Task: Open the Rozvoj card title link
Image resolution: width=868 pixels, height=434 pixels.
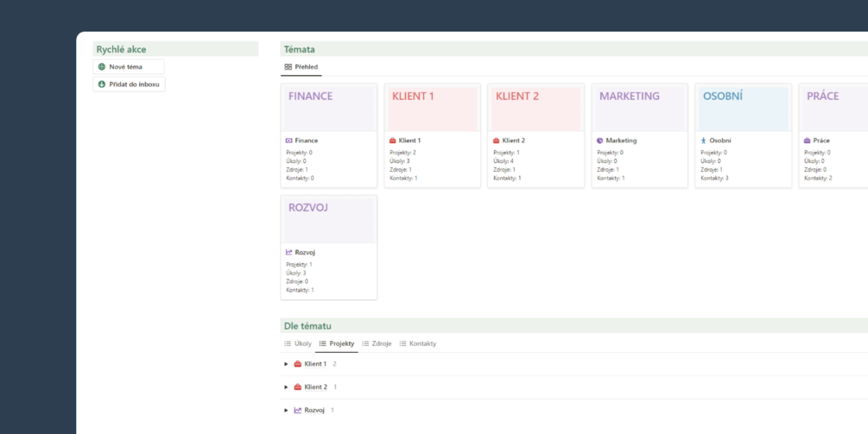Action: 305,252
